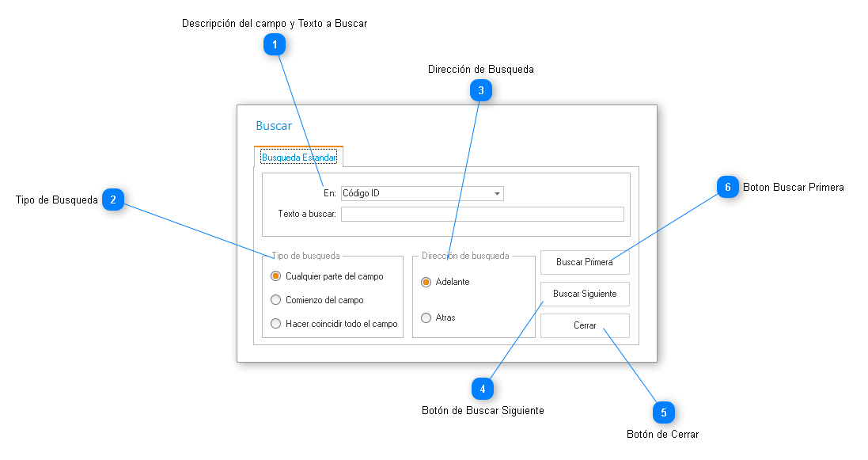Select the numbered marker 3 badge

[480, 90]
